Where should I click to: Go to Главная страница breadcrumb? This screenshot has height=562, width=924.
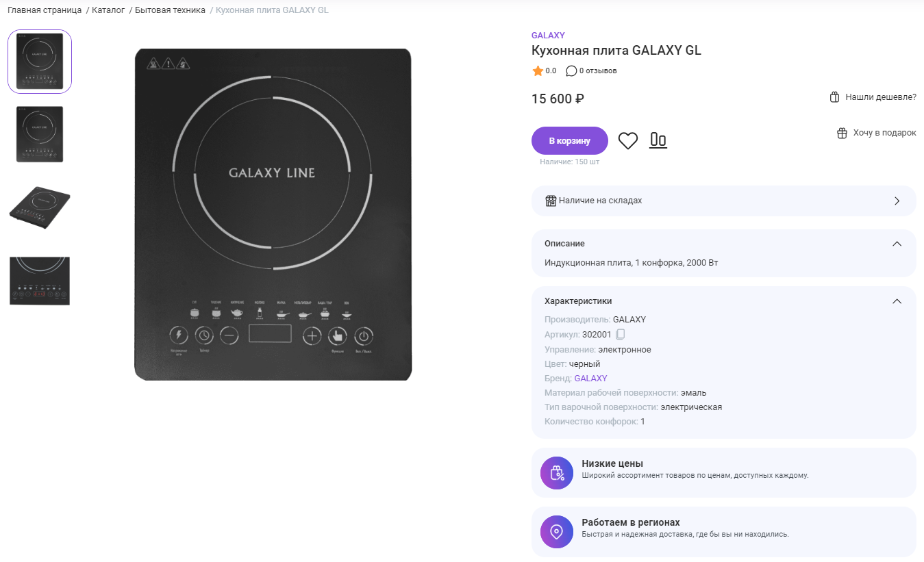45,10
